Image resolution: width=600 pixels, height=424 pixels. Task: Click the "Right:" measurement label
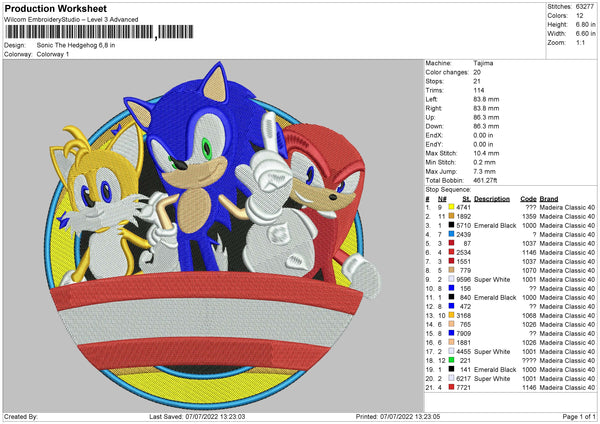pyautogui.click(x=434, y=108)
